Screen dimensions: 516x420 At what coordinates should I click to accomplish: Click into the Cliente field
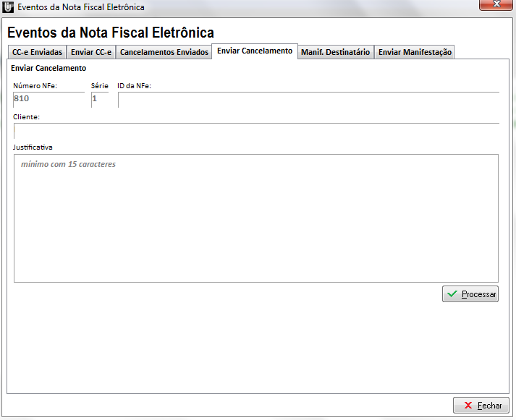click(x=256, y=131)
